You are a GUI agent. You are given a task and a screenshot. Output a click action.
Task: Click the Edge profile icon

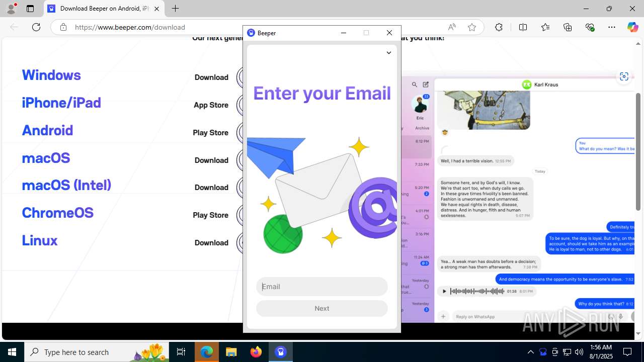point(11,9)
